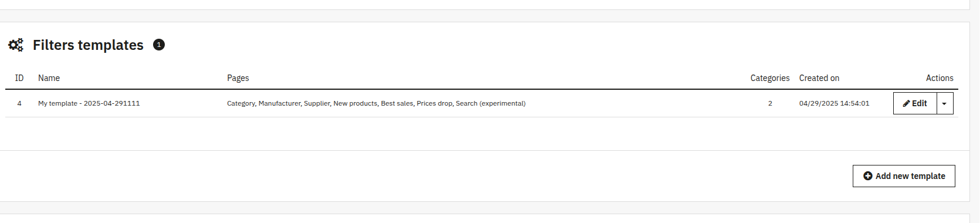
Task: Click the creation date 04/29/2025 14:54:01
Action: click(x=834, y=103)
